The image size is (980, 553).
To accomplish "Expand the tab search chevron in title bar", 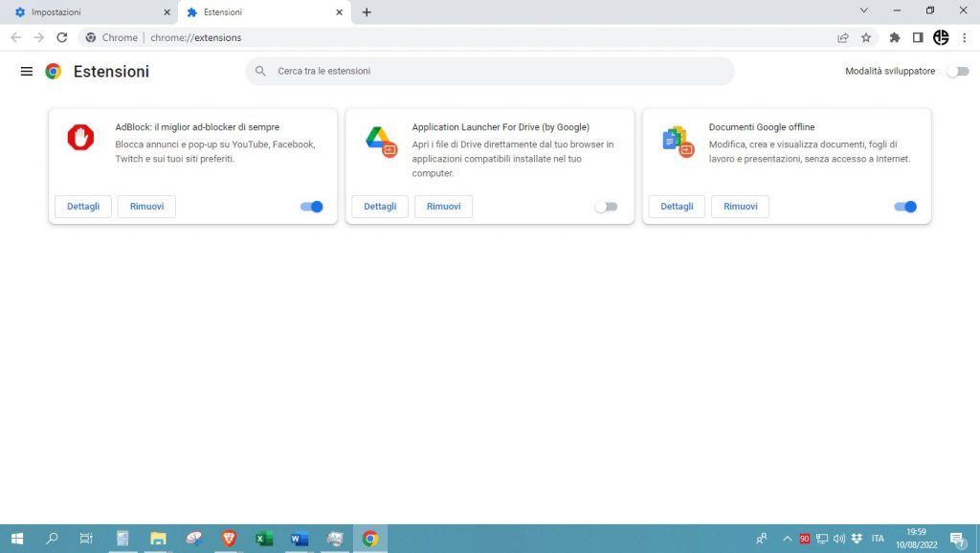I will [863, 11].
